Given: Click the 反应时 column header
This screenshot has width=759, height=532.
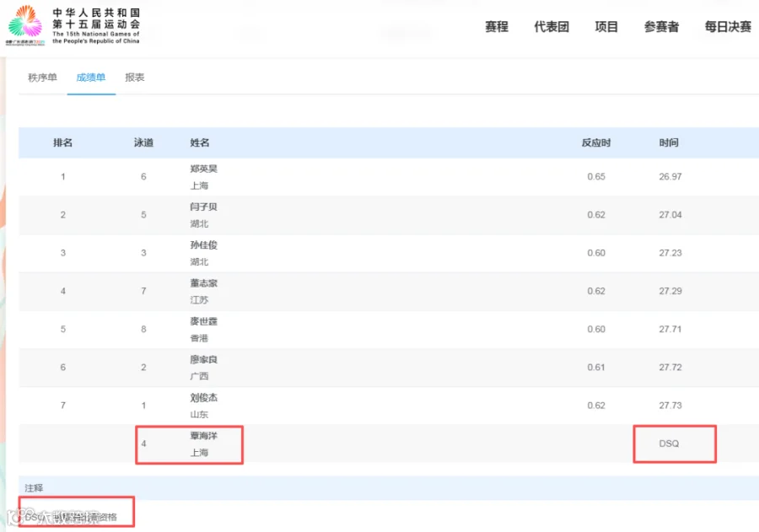Looking at the screenshot, I should (x=596, y=142).
